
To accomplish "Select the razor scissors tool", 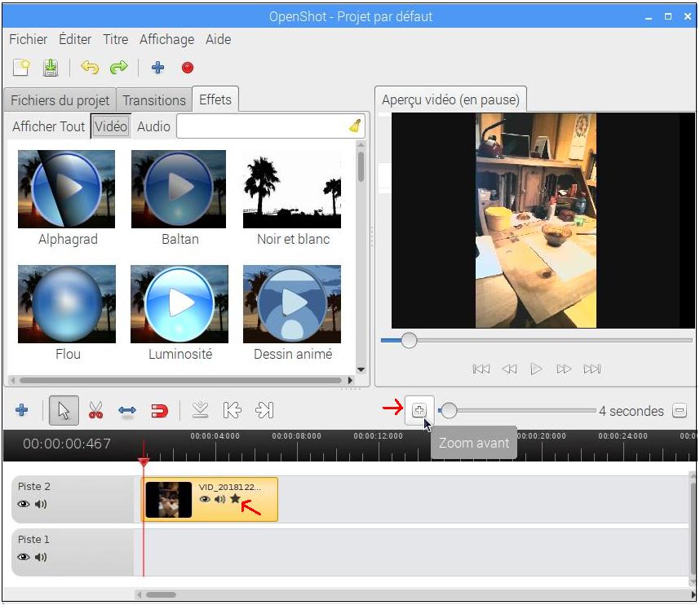I will coord(95,410).
